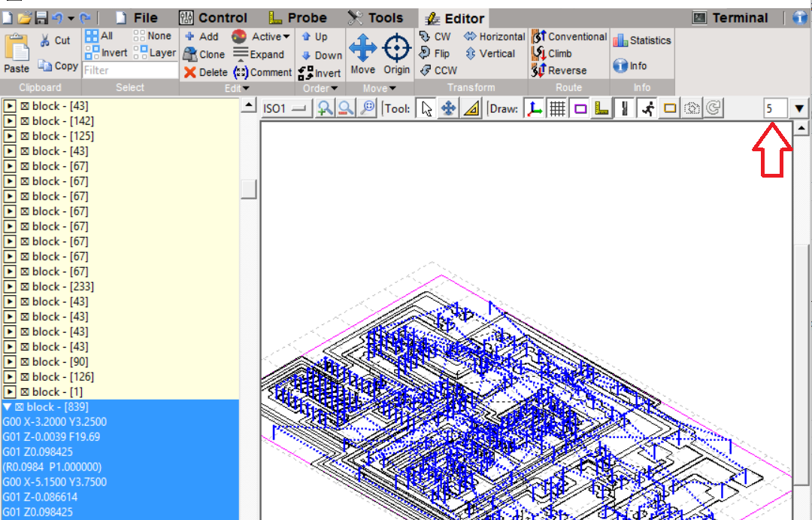This screenshot has width=812, height=520.
Task: Click the New file icon
Action: (8, 18)
